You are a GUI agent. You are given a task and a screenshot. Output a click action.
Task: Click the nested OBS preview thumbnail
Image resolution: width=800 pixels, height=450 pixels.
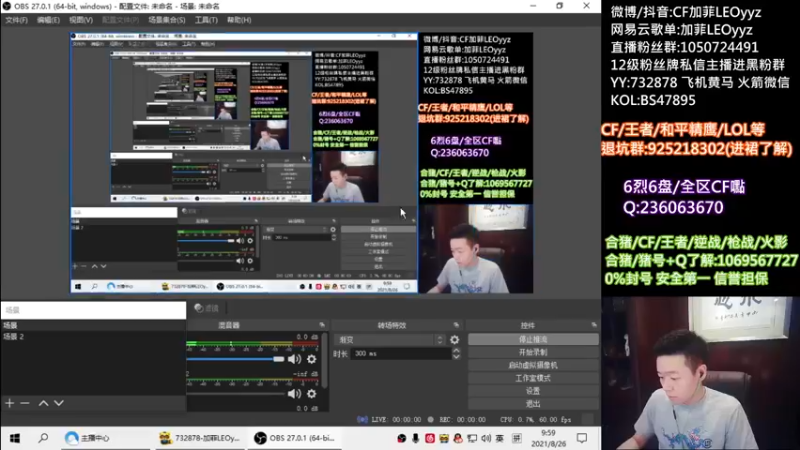point(244,163)
